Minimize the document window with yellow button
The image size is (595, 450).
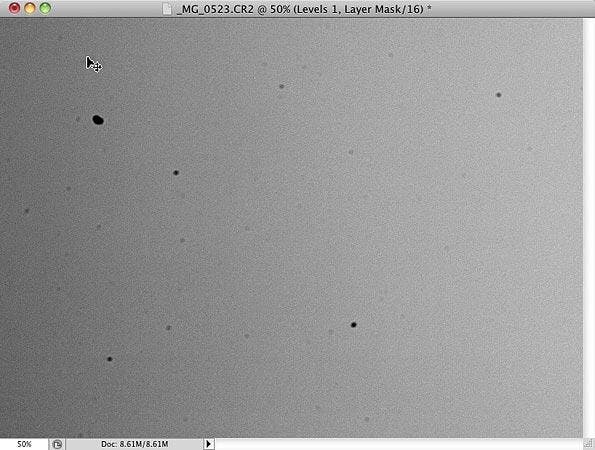30,8
